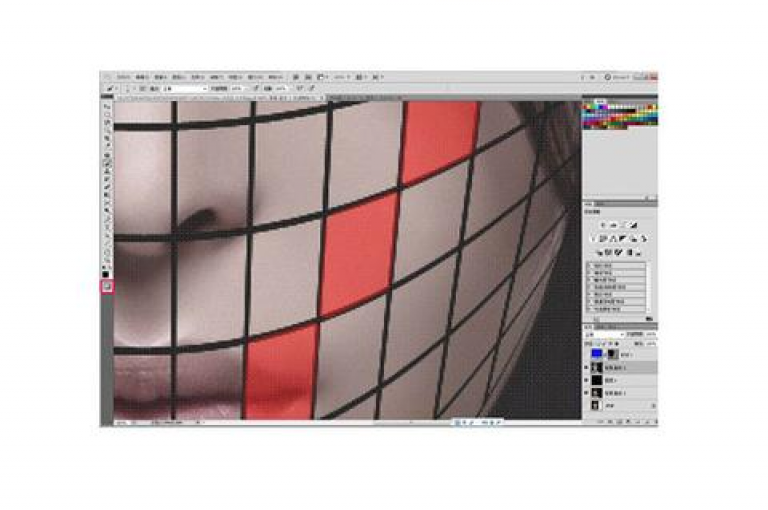Open the zoom level dropdown in application bar
This screenshot has height=510, width=768.
tap(340, 77)
